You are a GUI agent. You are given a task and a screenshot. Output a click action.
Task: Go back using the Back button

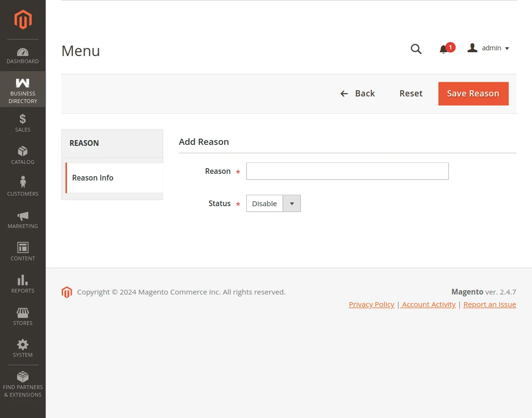click(x=358, y=94)
